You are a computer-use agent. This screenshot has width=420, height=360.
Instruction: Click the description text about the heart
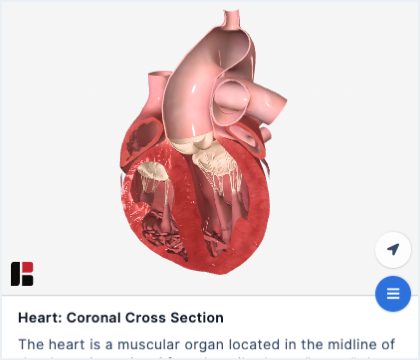coord(207,344)
